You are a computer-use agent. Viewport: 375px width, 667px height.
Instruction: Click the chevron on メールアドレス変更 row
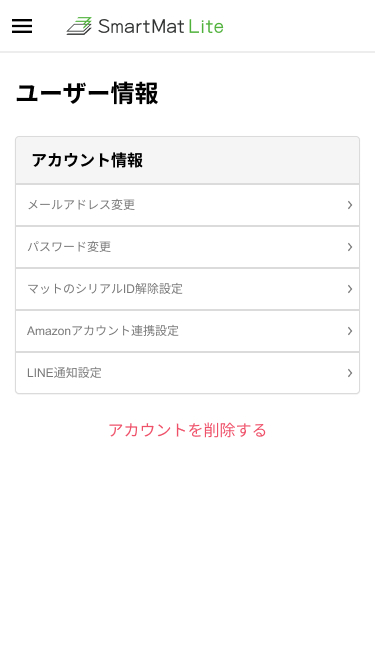(349, 205)
